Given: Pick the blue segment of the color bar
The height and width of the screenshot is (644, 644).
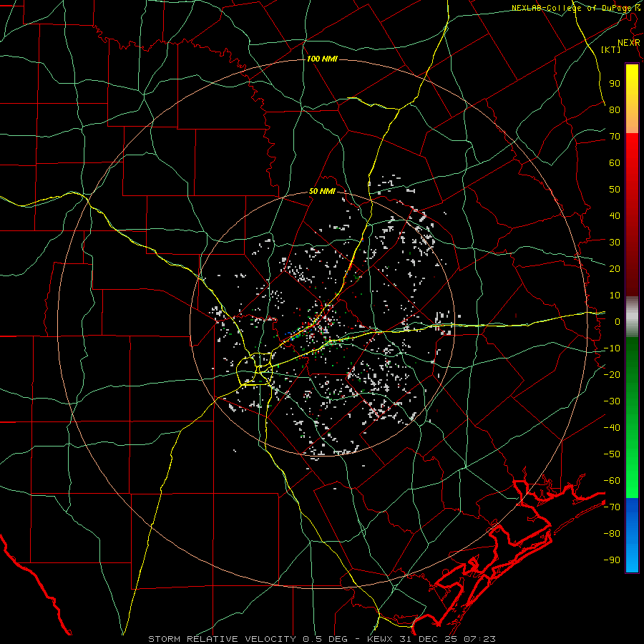Looking at the screenshot, I should pos(632,535).
